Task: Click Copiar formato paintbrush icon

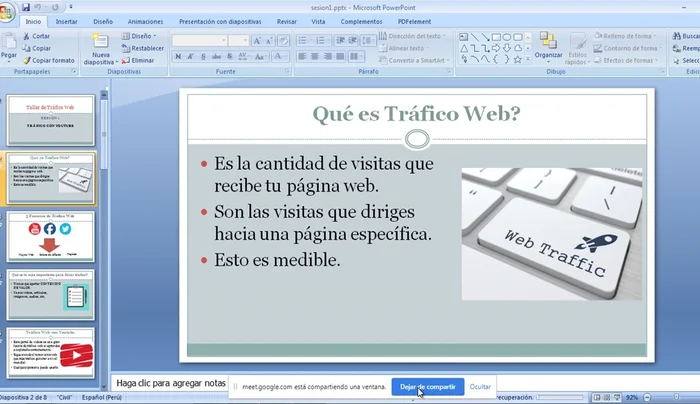Action: tap(26, 60)
